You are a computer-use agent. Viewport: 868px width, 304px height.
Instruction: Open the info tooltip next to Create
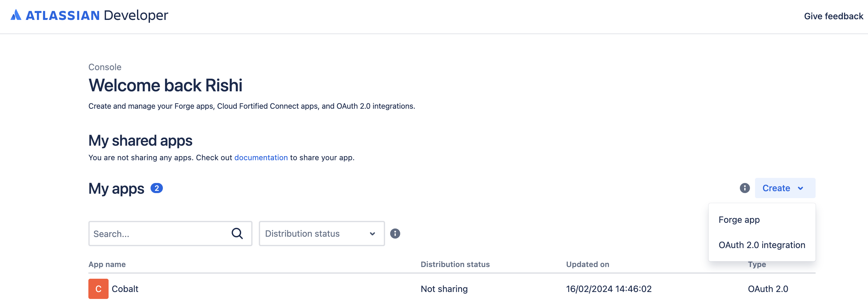point(744,188)
